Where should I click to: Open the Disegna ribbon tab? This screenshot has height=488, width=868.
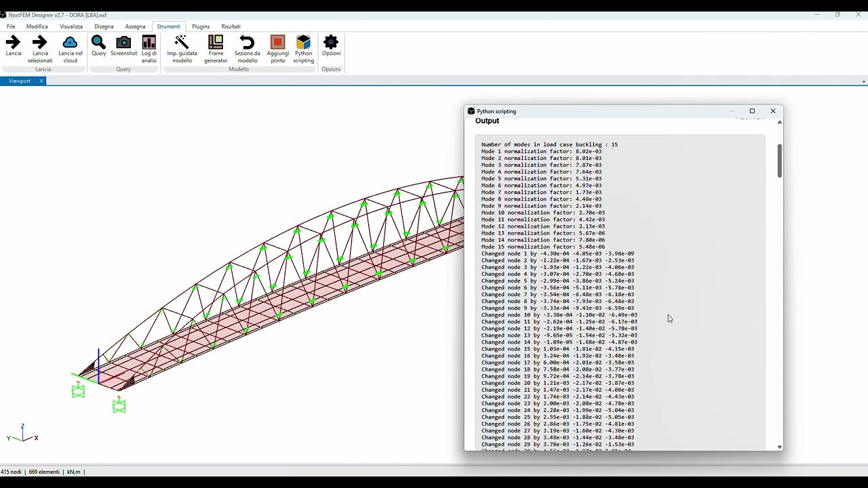(104, 26)
